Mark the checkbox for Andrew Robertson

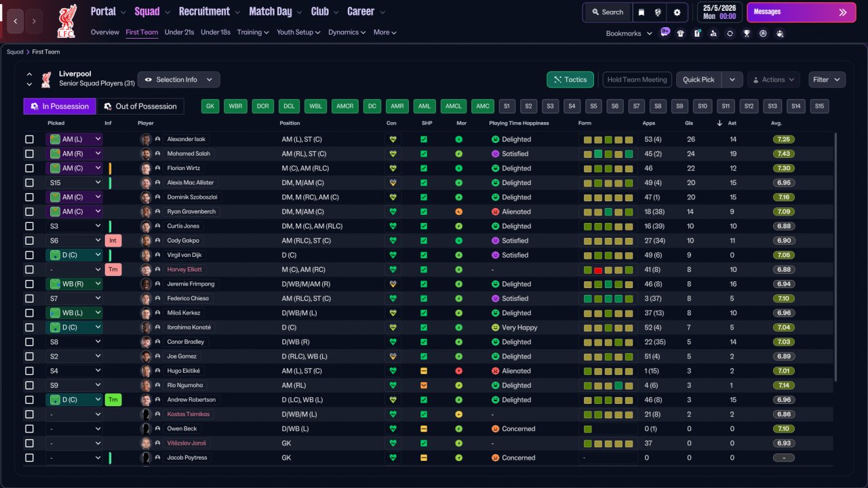29,400
